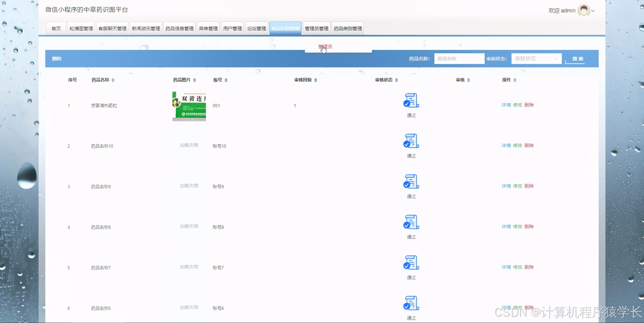Click the approval status icon for 药品名称6
This screenshot has width=644, height=323.
coord(411,303)
